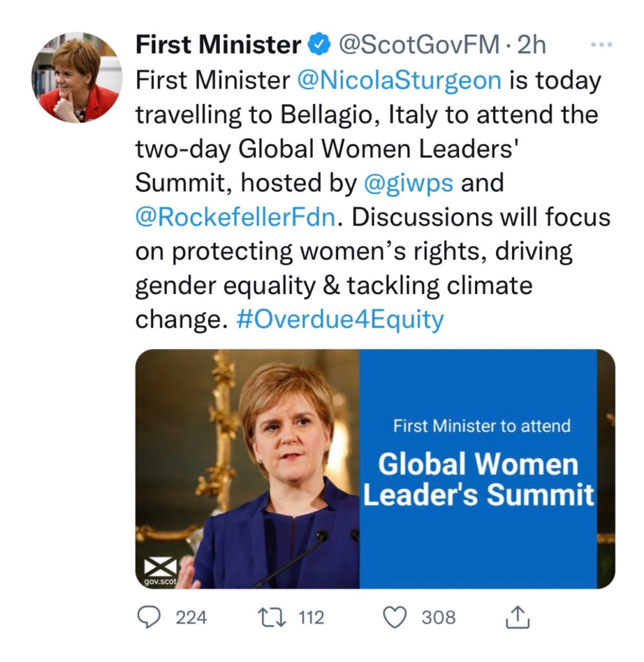Image resolution: width=644 pixels, height=662 pixels.
Task: Click the reply speech bubble icon
Action: click(149, 618)
